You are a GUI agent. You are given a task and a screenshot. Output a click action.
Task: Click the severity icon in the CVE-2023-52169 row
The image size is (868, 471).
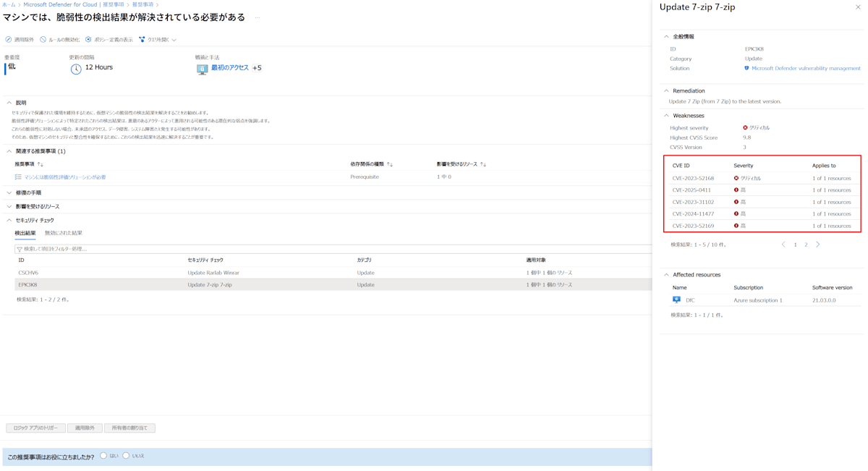[x=736, y=226]
